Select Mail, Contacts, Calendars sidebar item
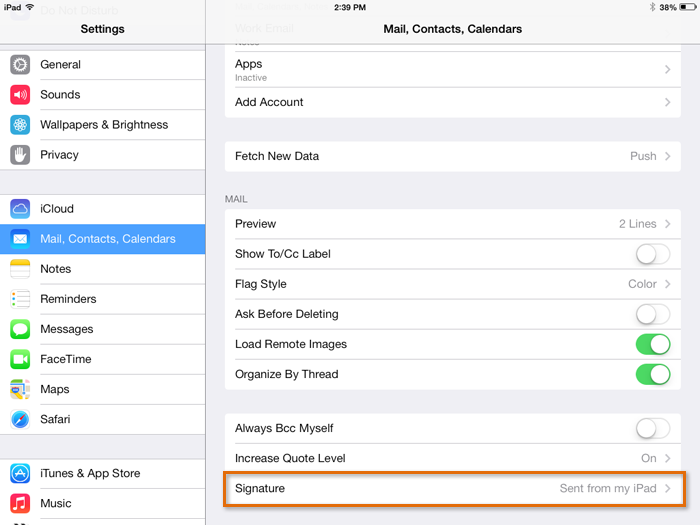 pyautogui.click(x=103, y=239)
